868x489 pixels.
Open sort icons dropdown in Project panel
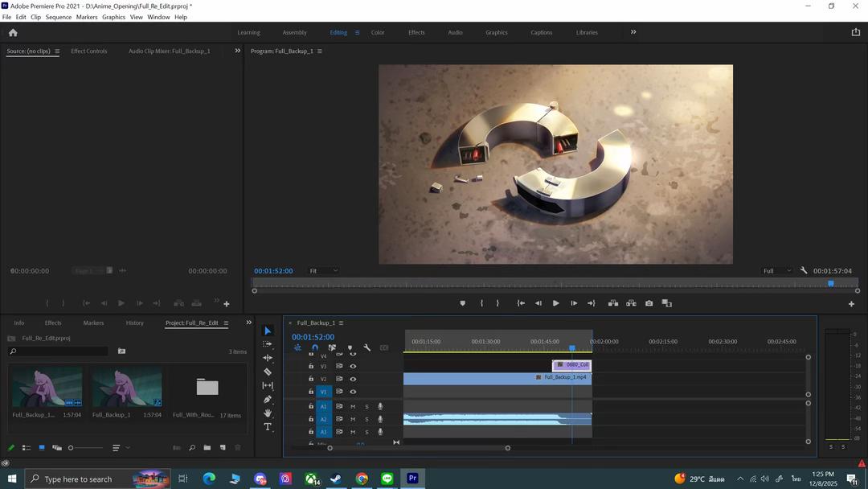point(121,447)
